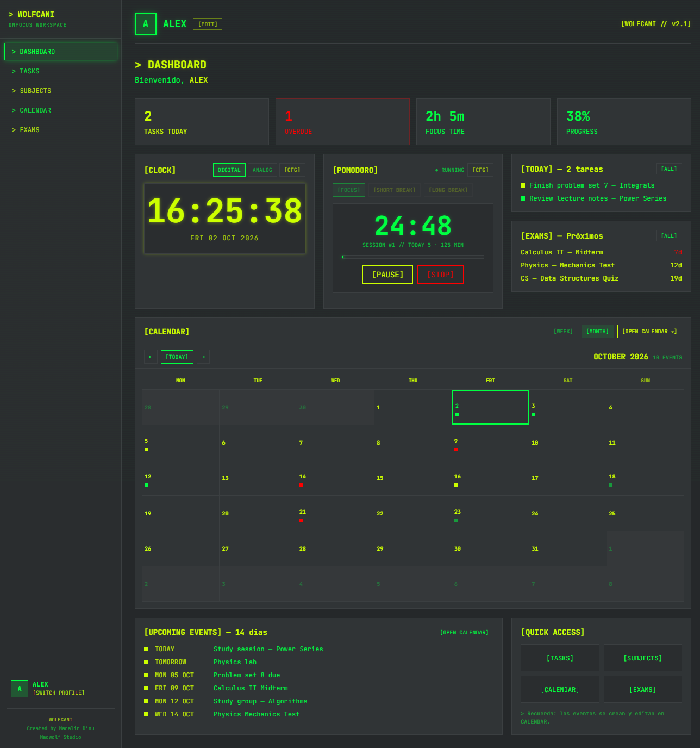Open Exams in the sidebar
Screen dimensions: 700x748
(x=60, y=130)
